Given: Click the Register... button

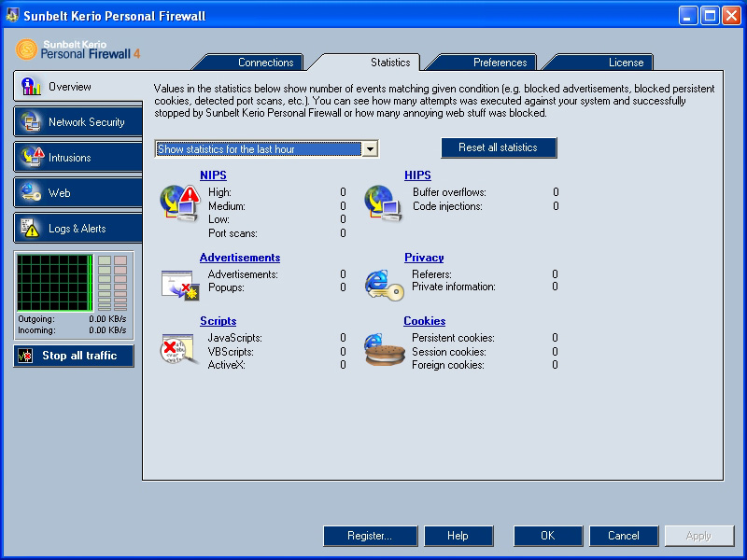Looking at the screenshot, I should 370,536.
